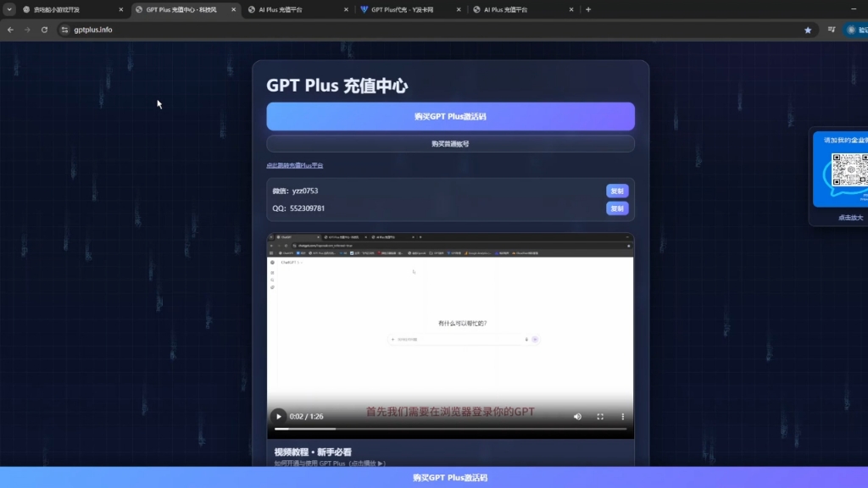Go back using the browser back arrow

point(10,30)
